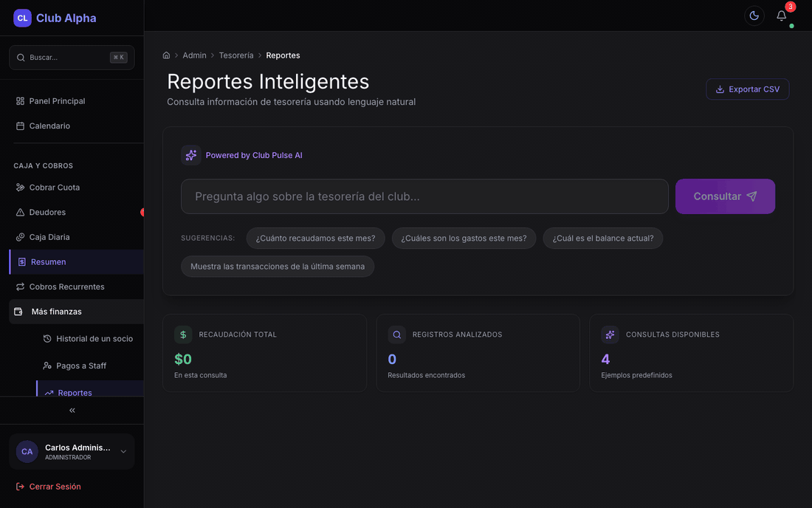Click the $0 recaudación value
The height and width of the screenshot is (508, 812).
click(x=183, y=359)
